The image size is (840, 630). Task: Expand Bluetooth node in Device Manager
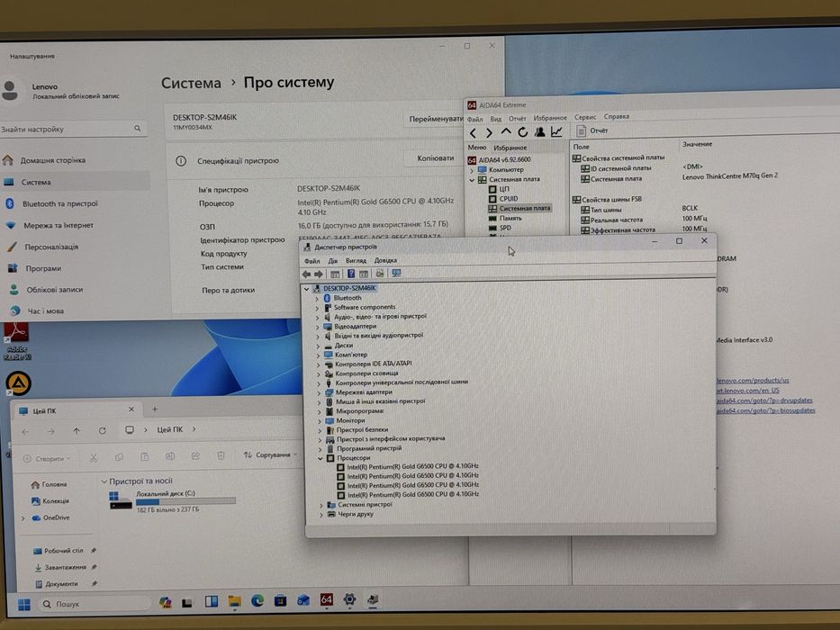coord(317,299)
